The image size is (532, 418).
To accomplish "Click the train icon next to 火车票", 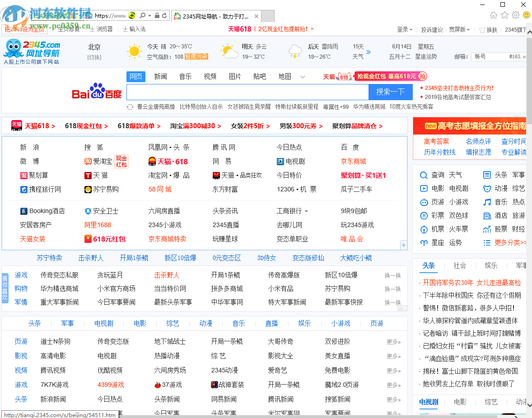I will point(423,229).
